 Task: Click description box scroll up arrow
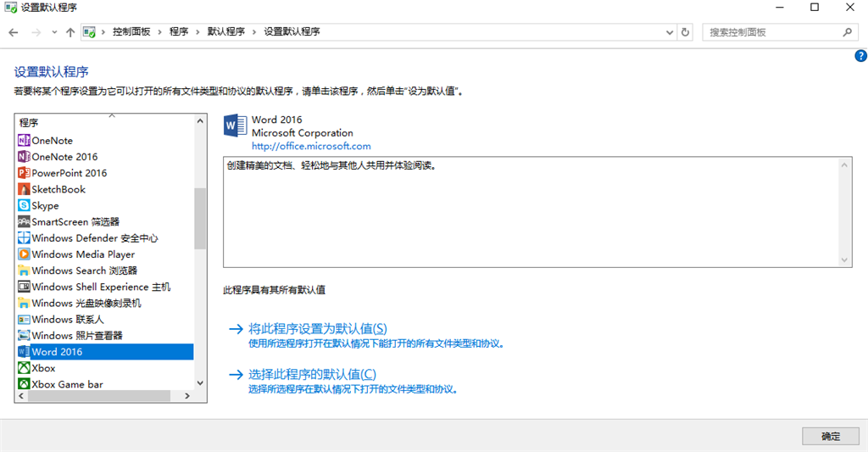click(844, 165)
